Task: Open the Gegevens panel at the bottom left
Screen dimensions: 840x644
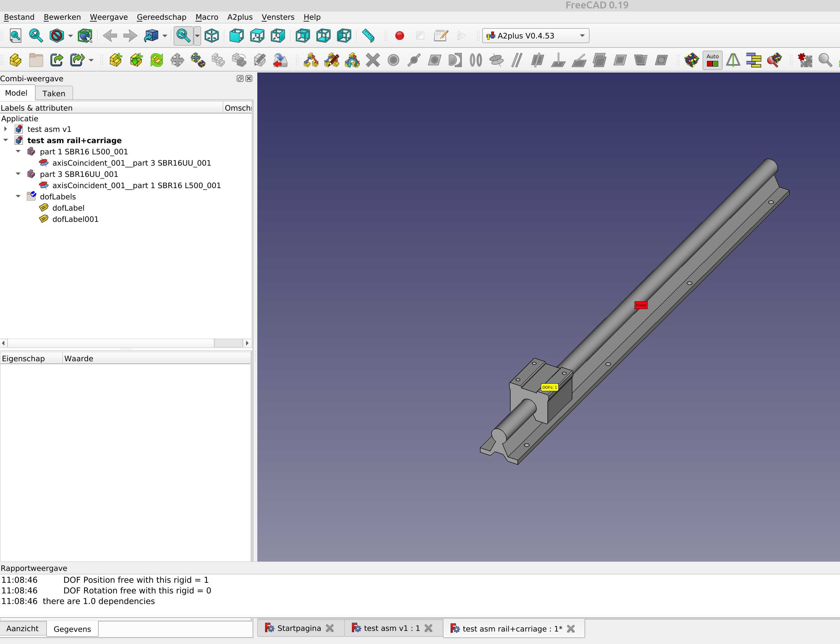Action: [72, 628]
